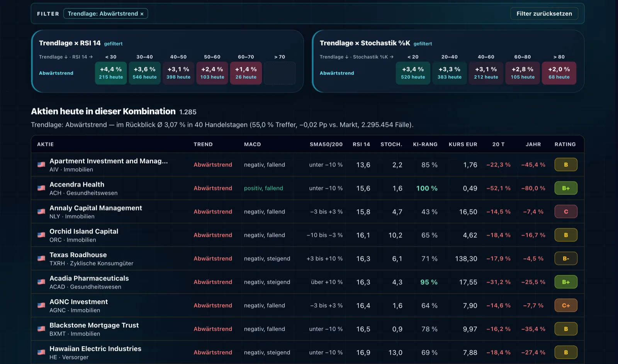Image resolution: width=618 pixels, height=364 pixels.
Task: Click the C+ rating badge for AGNC Investment
Action: [x=566, y=306]
